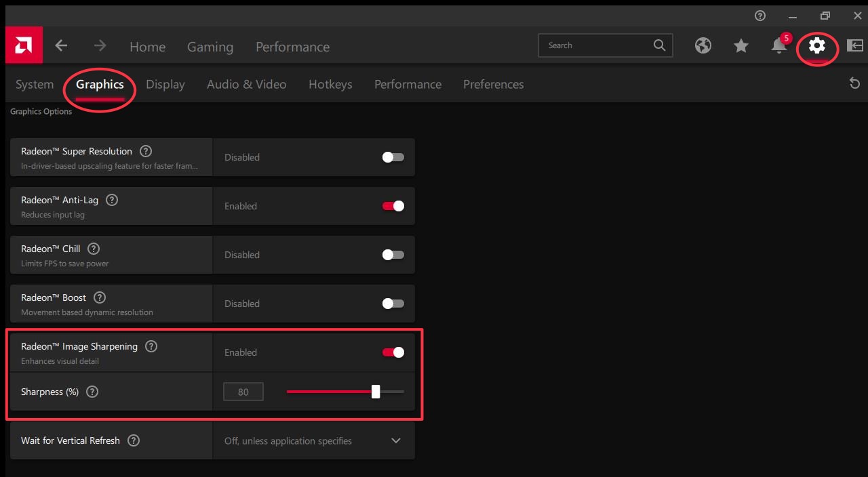Go back with the left arrow
The width and height of the screenshot is (868, 477).
click(61, 45)
